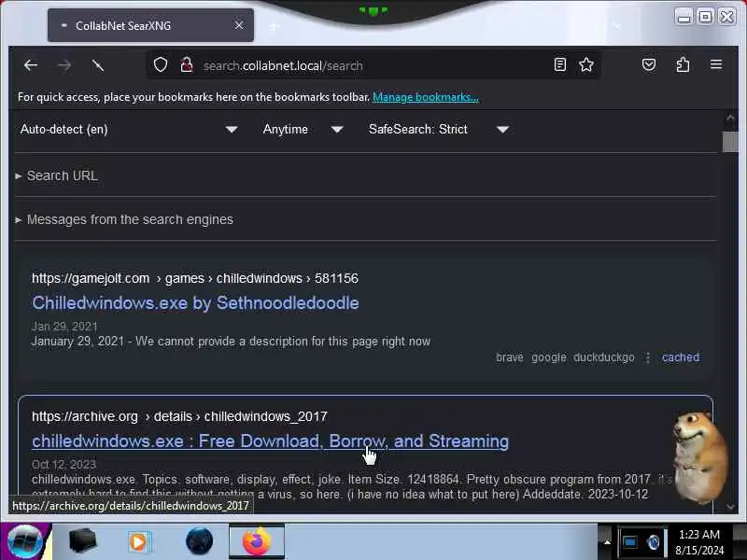The image size is (747, 560).
Task: Open the gamejolt result options dots
Action: (647, 357)
